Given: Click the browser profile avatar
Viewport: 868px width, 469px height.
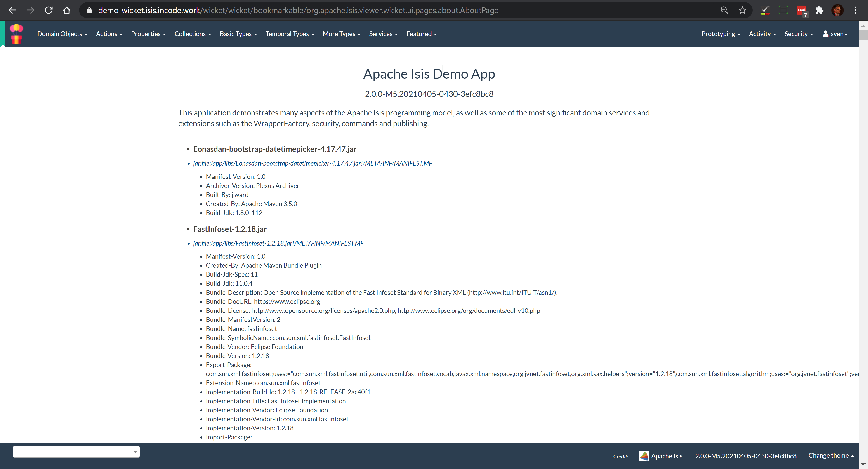Looking at the screenshot, I should (x=837, y=10).
